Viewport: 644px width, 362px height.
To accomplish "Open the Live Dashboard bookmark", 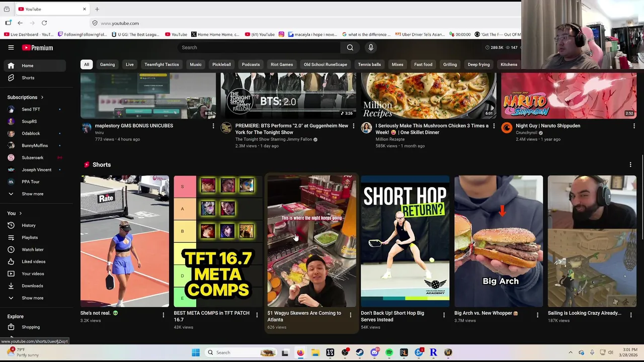I will [x=29, y=34].
